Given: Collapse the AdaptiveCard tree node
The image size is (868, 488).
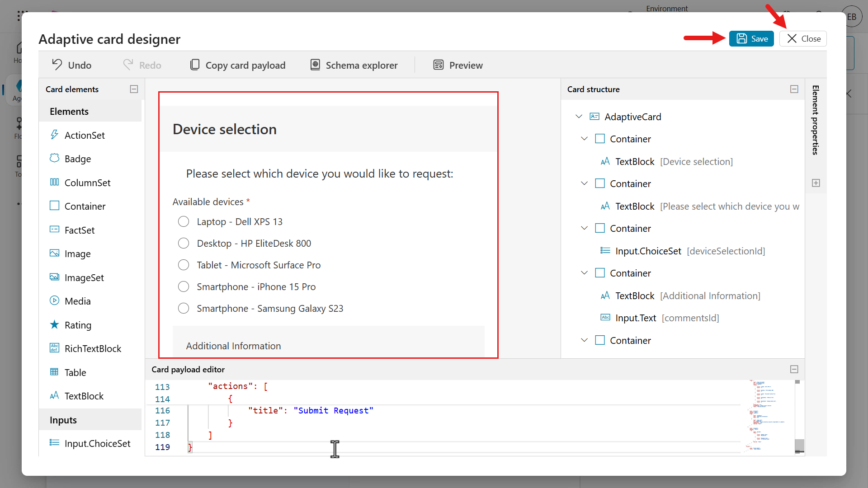Looking at the screenshot, I should click(579, 117).
